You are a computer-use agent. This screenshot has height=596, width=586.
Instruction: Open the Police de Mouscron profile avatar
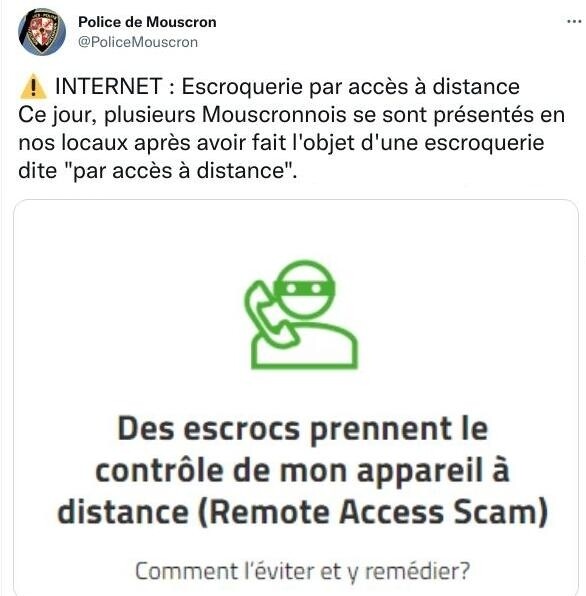pos(42,32)
